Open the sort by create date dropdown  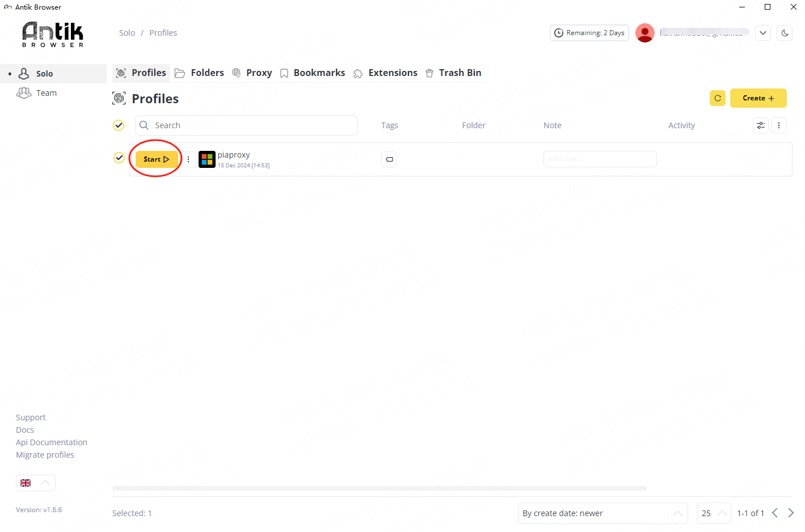(602, 513)
